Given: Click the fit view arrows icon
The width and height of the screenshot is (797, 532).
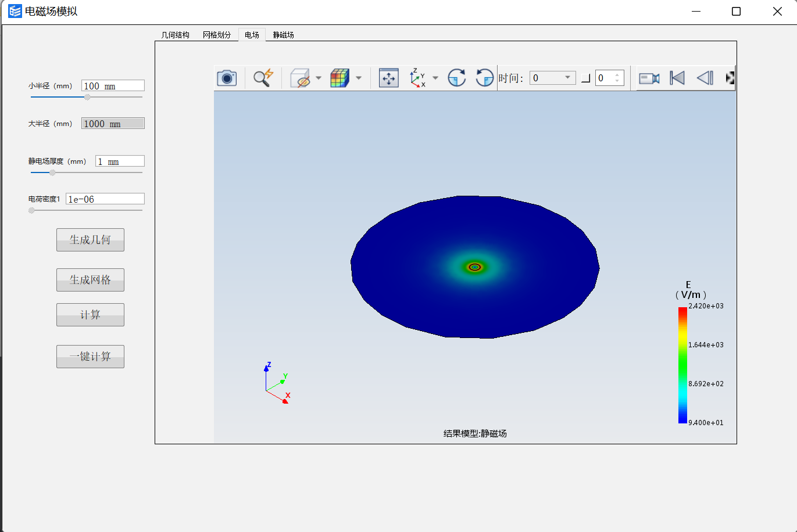Looking at the screenshot, I should point(389,78).
